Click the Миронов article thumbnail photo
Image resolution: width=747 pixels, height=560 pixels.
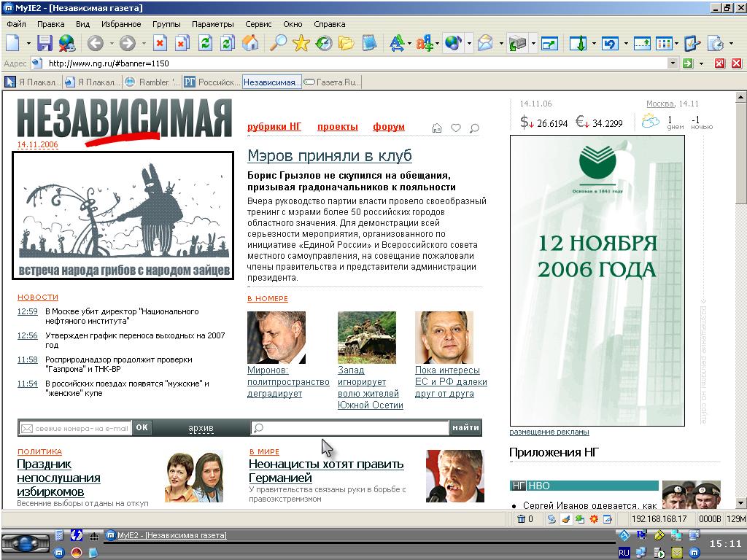click(276, 338)
